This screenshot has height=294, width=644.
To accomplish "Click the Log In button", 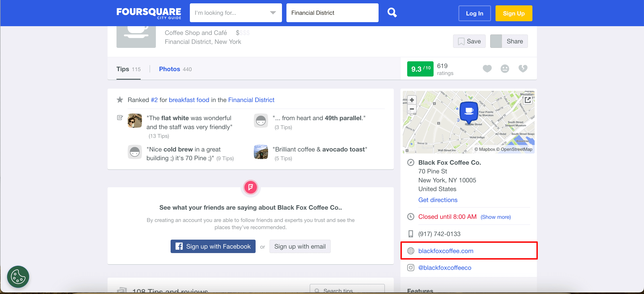I will click(x=474, y=13).
